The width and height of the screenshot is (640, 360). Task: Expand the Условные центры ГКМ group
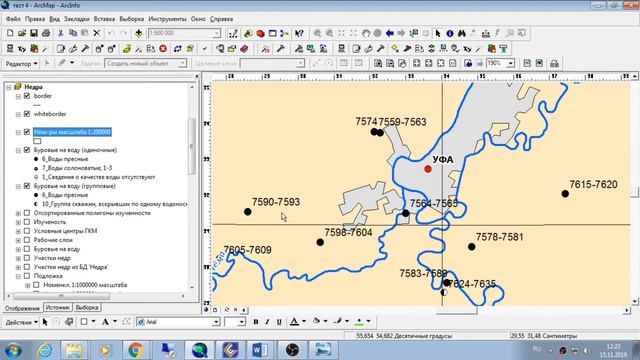18,231
